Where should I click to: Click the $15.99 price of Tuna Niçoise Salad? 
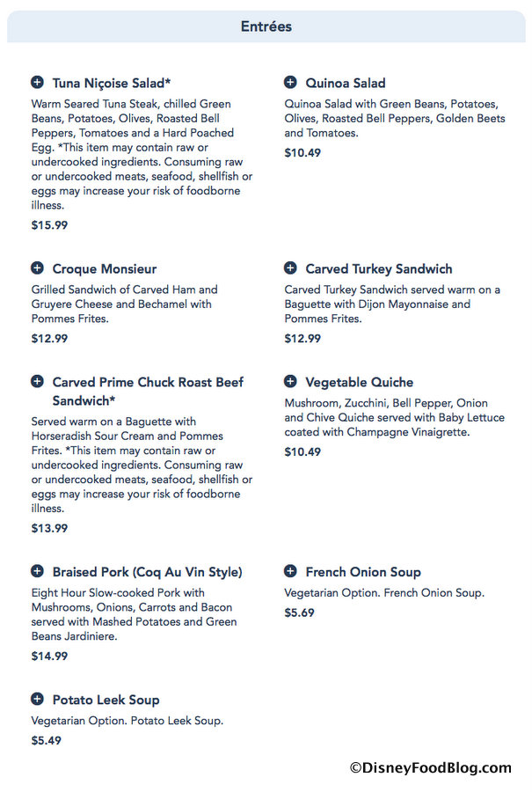tap(49, 225)
